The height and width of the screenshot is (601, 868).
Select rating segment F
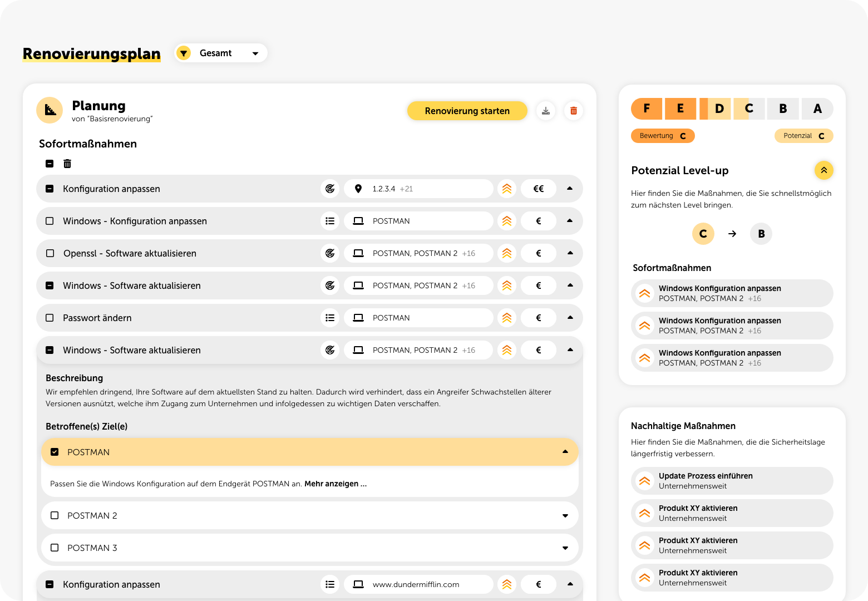[647, 109]
